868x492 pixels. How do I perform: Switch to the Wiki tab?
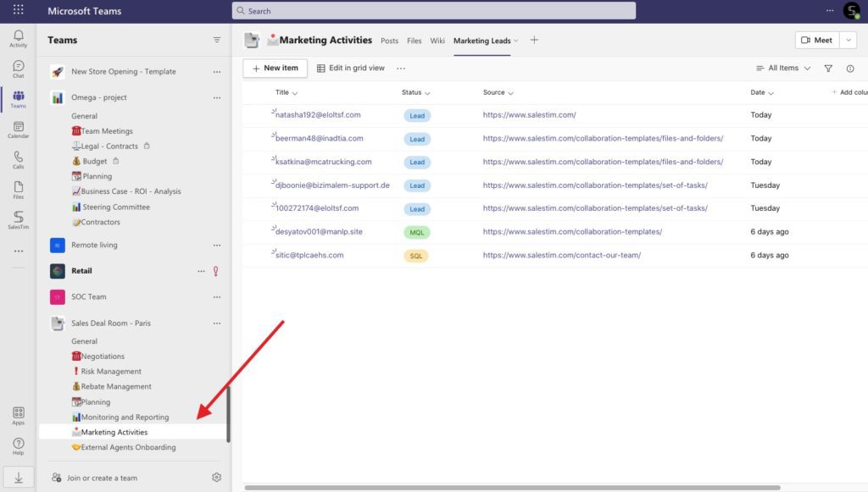pos(437,41)
